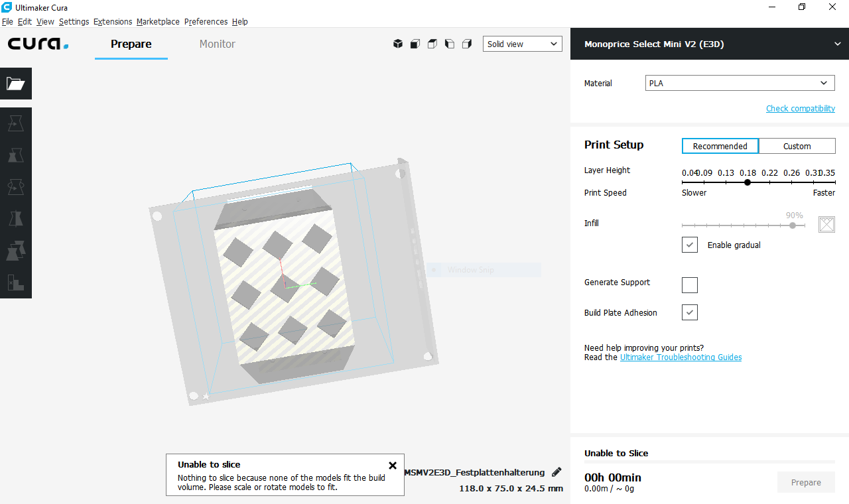Viewport: 849px width, 504px height.
Task: Switch to the Monitor tab
Action: click(218, 44)
